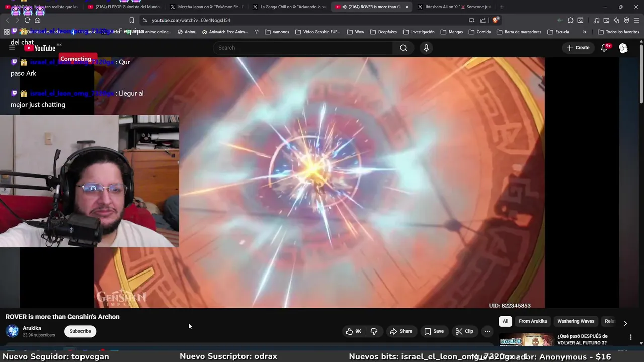644x362 pixels.
Task: Dislike the video with thumbs down
Action: click(374, 331)
